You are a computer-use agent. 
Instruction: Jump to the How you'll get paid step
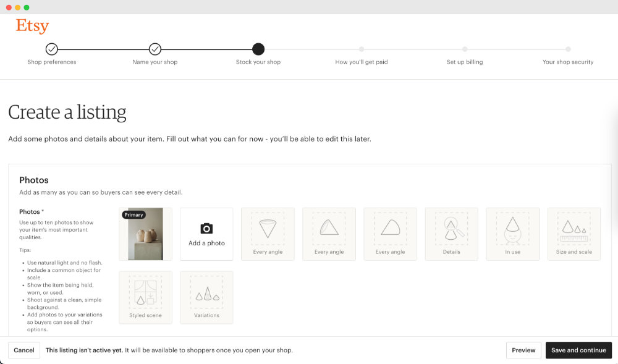tap(362, 49)
